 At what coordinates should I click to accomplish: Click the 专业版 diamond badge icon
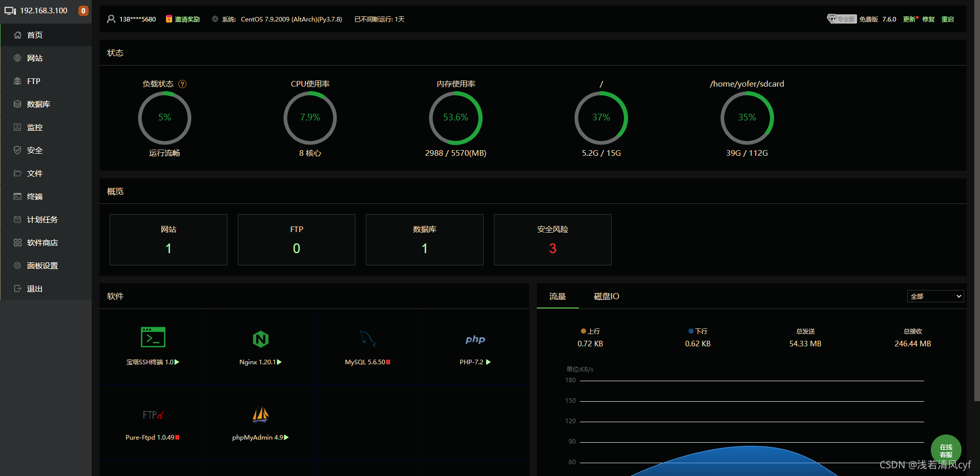(x=841, y=19)
